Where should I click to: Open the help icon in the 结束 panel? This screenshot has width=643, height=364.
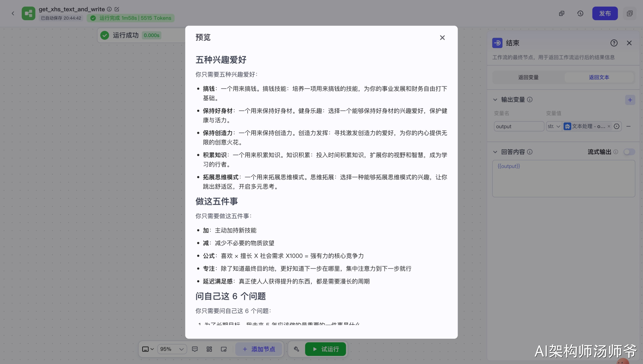614,43
